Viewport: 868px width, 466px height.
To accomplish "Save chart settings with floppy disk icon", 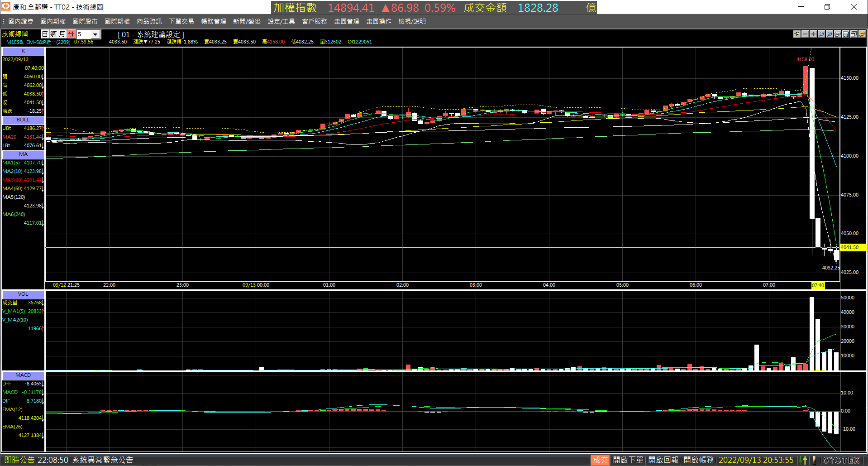I will pos(846,34).
